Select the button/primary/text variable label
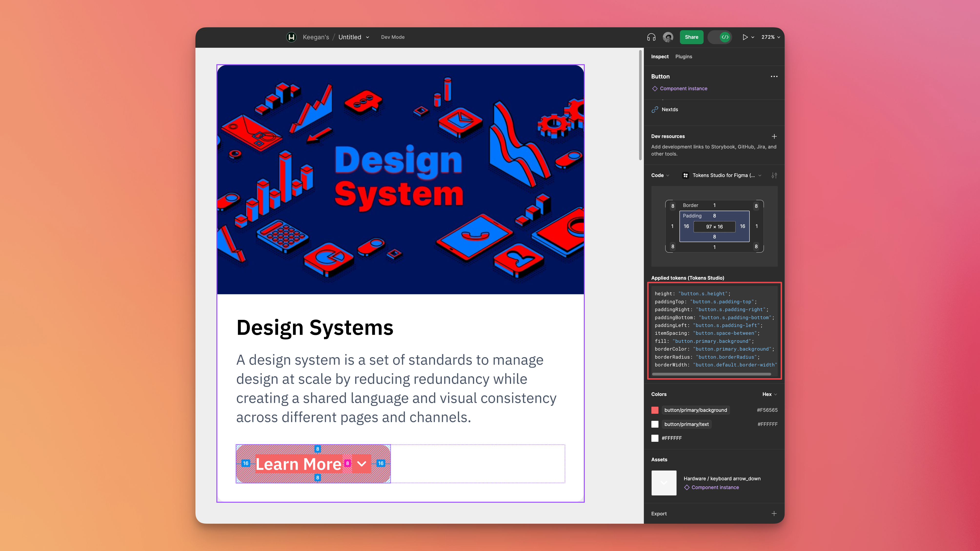Screen dimensions: 980x551 click(686, 424)
